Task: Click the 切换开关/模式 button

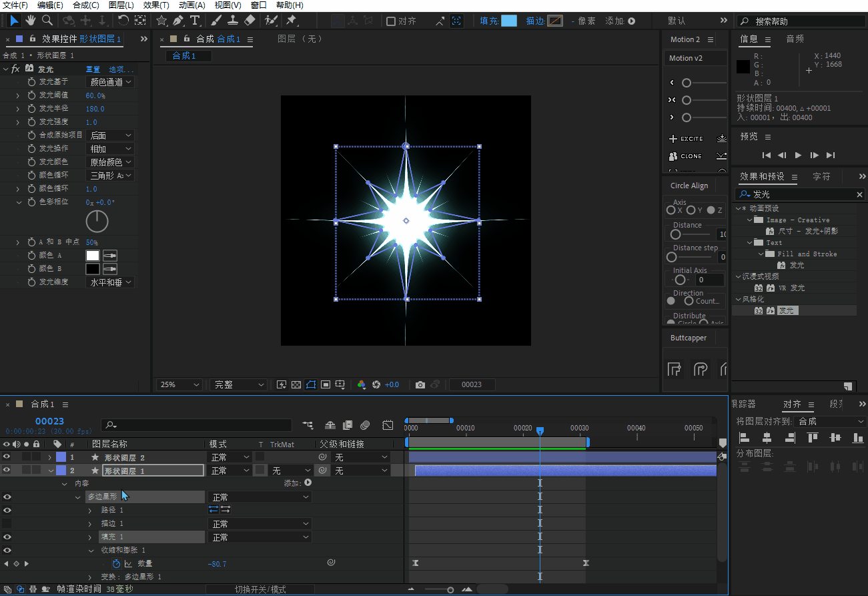Action: 260,589
